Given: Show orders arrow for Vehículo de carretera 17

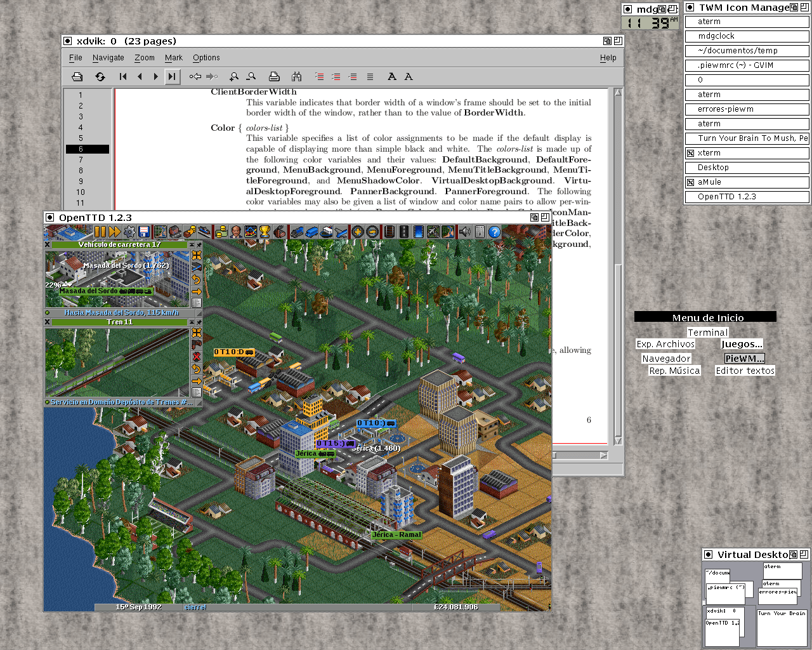Looking at the screenshot, I should [197, 292].
